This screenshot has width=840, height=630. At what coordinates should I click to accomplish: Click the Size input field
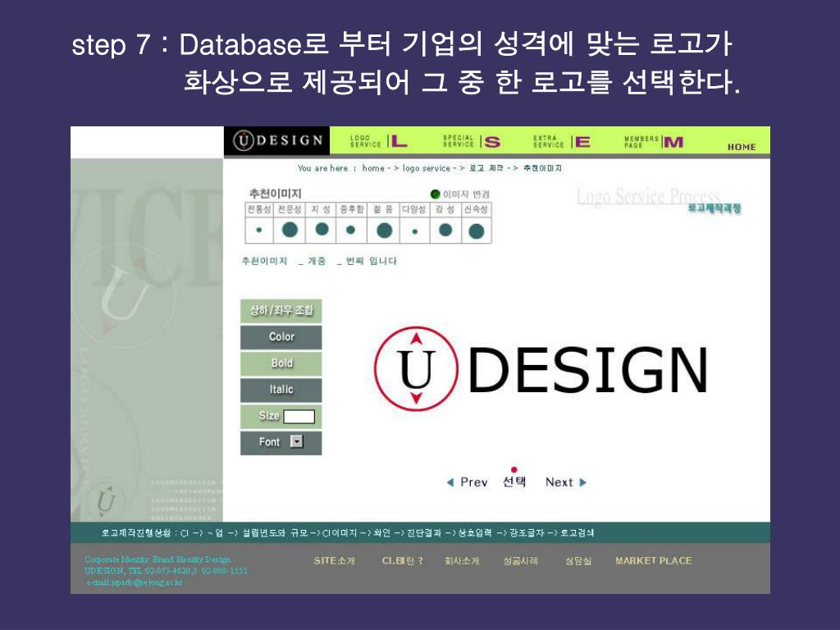(x=299, y=416)
